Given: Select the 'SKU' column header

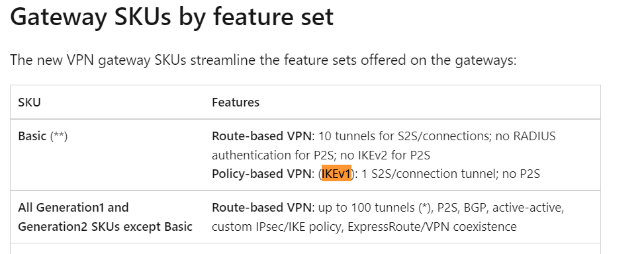Looking at the screenshot, I should point(30,102).
